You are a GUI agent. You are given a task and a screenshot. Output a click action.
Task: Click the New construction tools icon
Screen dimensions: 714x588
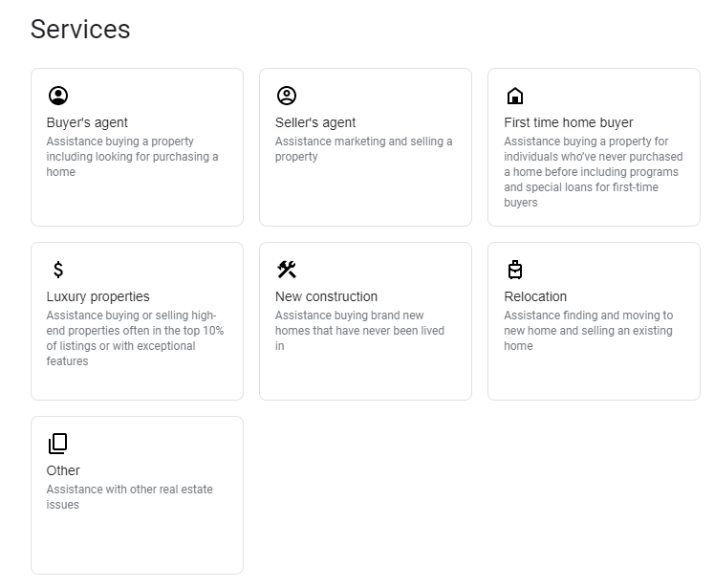coord(287,270)
